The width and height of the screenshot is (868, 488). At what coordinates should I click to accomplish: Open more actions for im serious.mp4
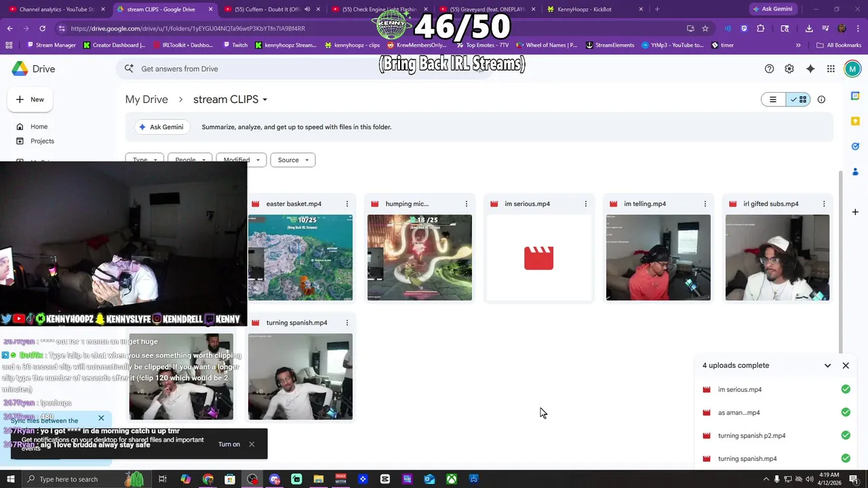coord(586,204)
